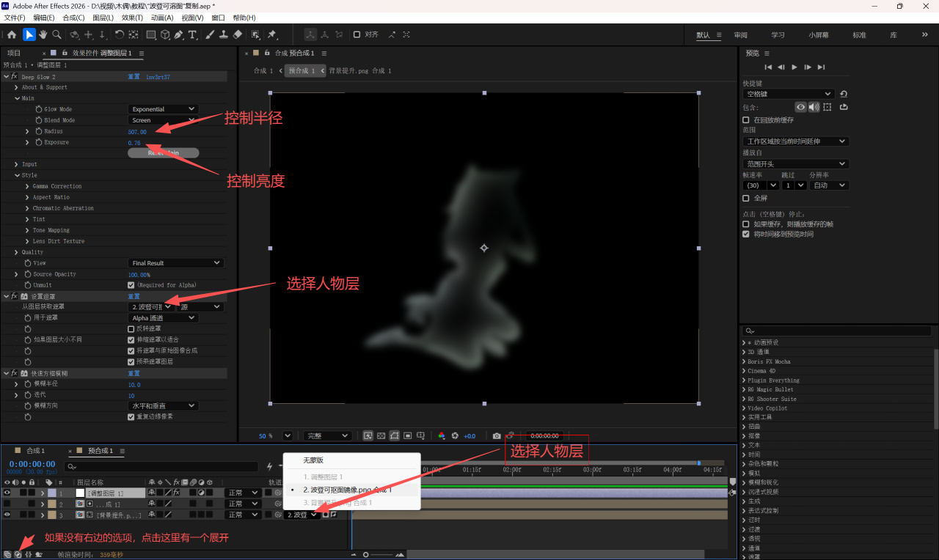The width and height of the screenshot is (939, 560).
Task: Open the 文件(F) menu
Action: [15, 18]
